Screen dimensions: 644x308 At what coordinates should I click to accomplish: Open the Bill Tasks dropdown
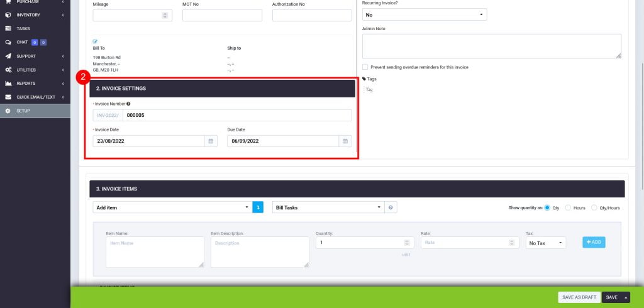(x=328, y=207)
